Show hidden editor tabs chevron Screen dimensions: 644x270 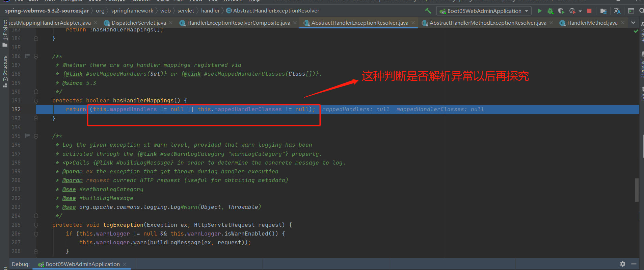(x=633, y=23)
